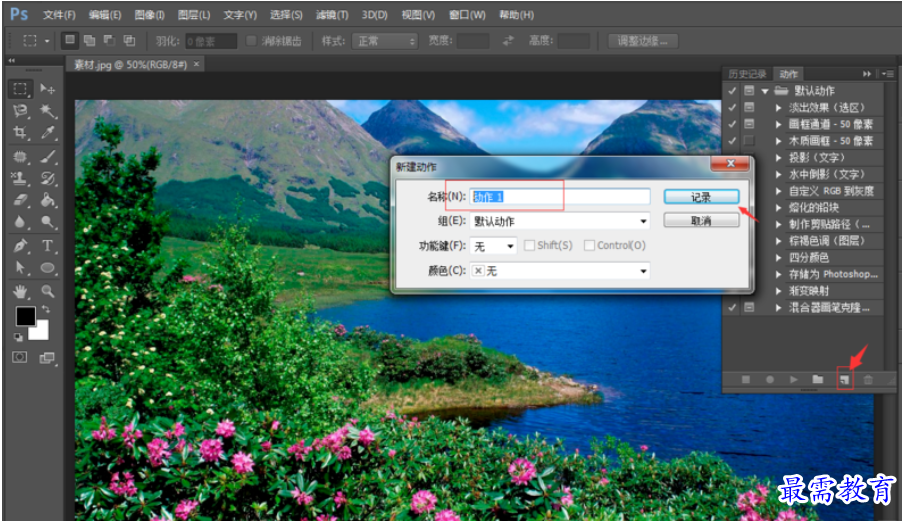Expand 投影（文字） action
The image size is (902, 521).
778,158
